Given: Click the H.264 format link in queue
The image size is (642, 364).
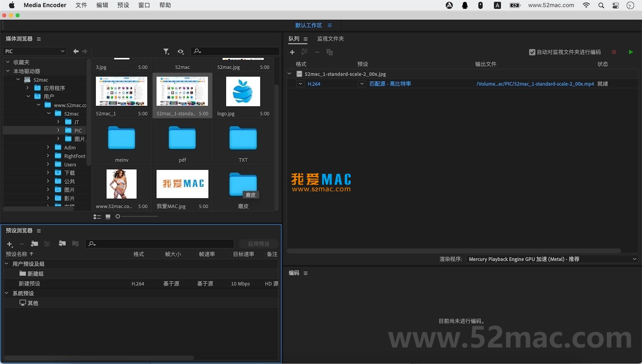Looking at the screenshot, I should 314,84.
